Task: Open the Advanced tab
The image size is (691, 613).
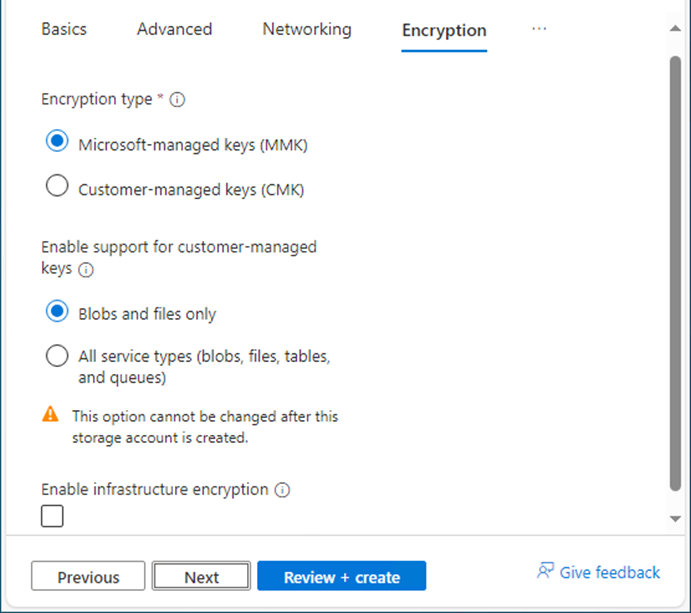Action: point(175,29)
